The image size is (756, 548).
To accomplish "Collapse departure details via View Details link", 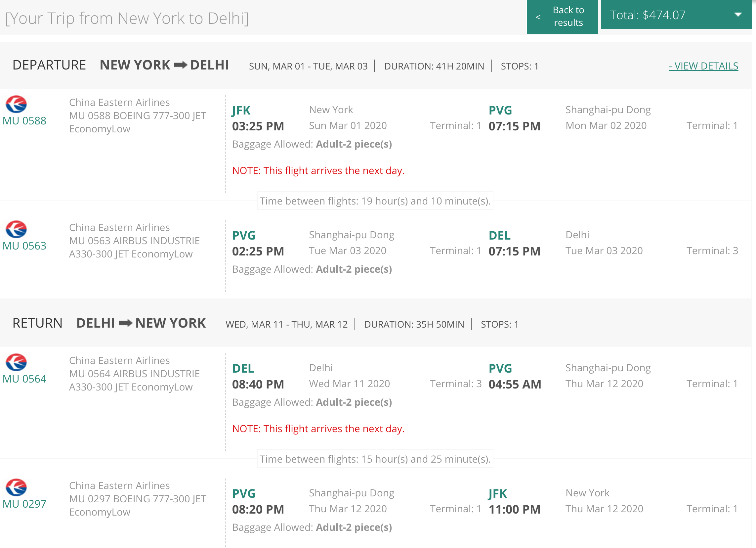I will click(703, 66).
